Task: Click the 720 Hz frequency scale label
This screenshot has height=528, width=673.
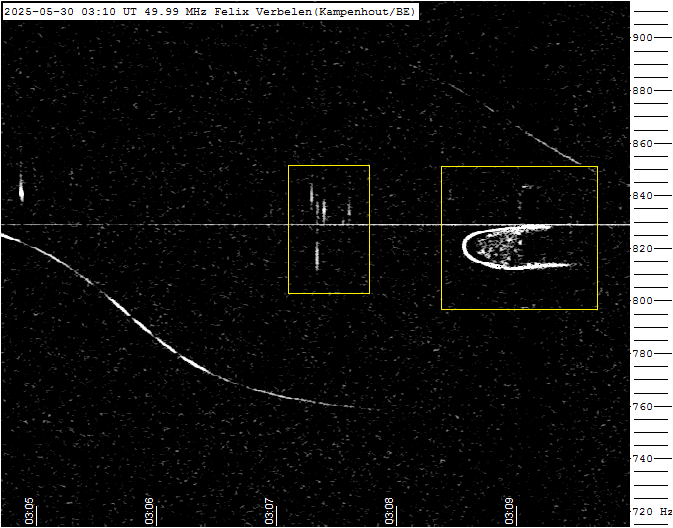Action: (x=652, y=512)
